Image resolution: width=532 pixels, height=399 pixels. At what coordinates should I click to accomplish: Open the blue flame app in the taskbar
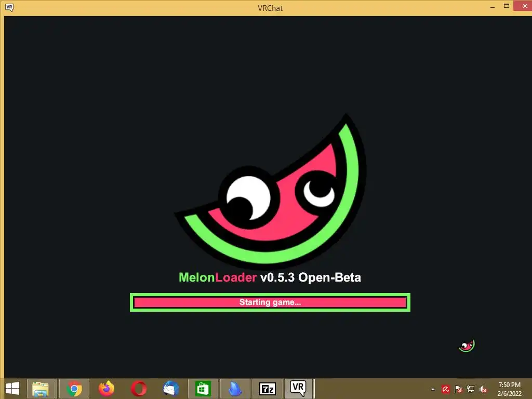click(x=235, y=389)
